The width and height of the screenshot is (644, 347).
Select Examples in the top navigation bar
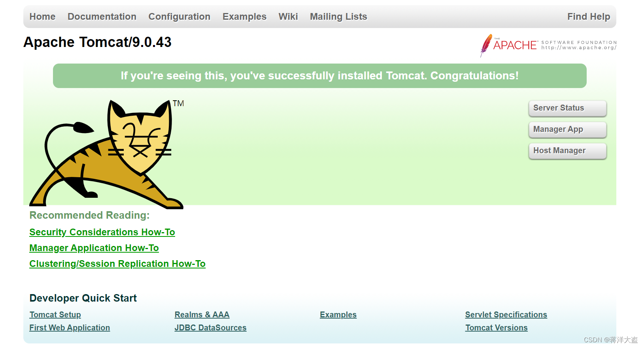[244, 17]
